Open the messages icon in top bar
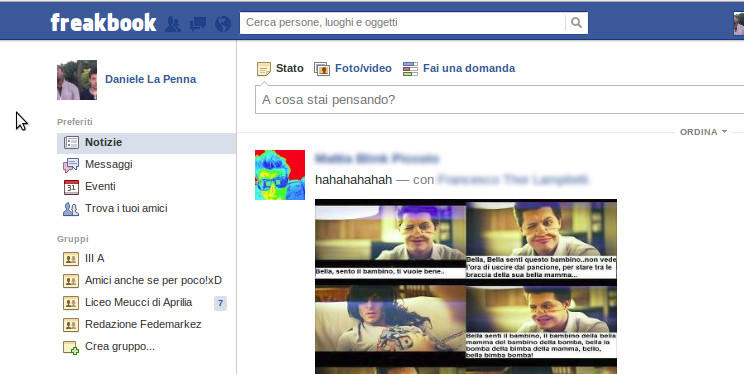Viewport: 744px width, 374px height. point(198,24)
